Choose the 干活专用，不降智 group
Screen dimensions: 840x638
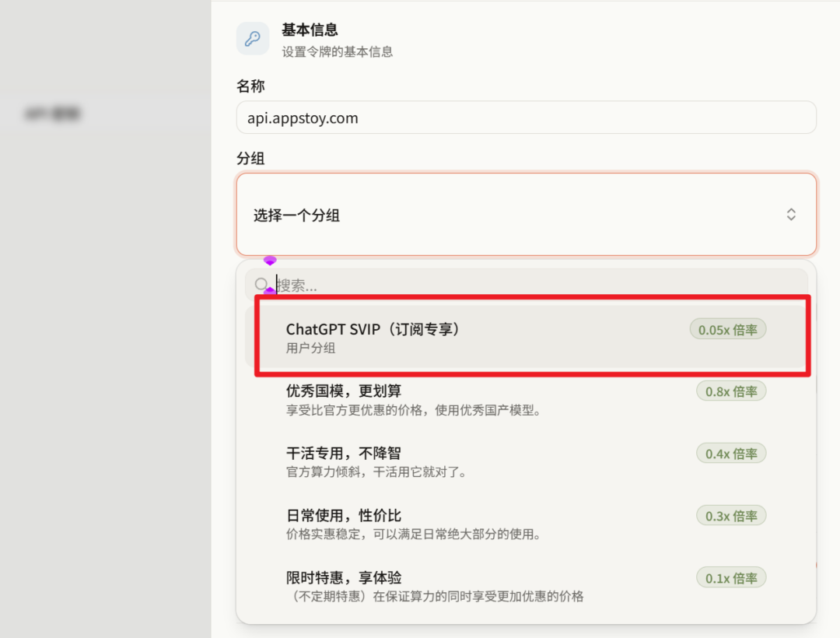526,461
